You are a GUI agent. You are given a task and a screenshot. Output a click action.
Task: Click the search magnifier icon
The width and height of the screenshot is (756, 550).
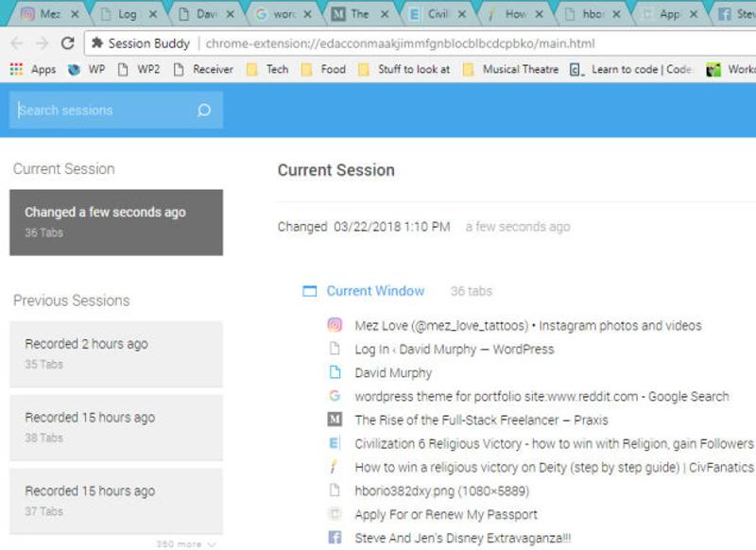(204, 111)
